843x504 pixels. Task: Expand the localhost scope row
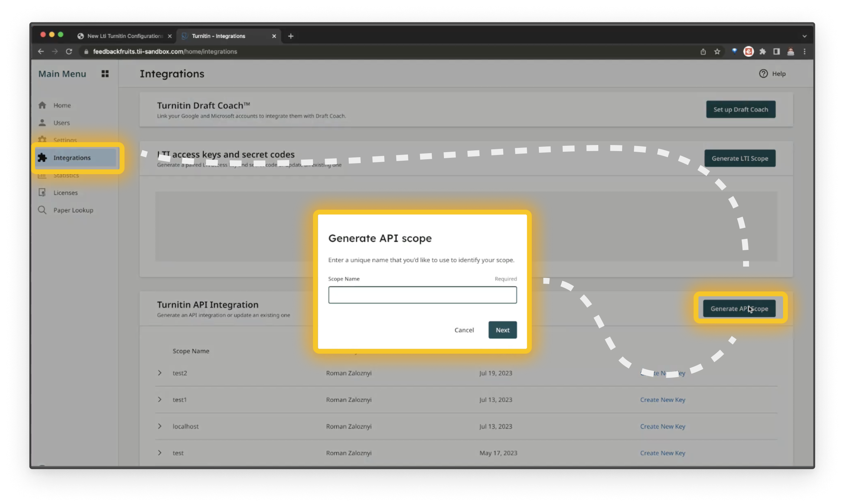(x=160, y=426)
